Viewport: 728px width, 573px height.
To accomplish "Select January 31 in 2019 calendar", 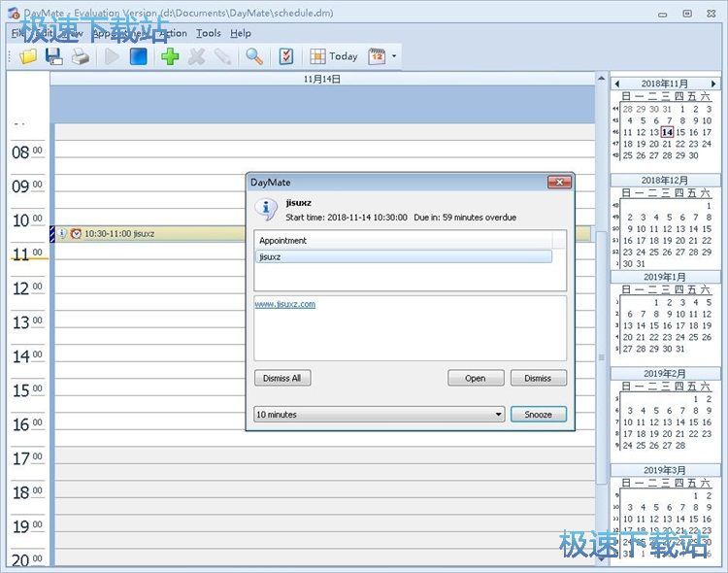I will click(x=680, y=349).
